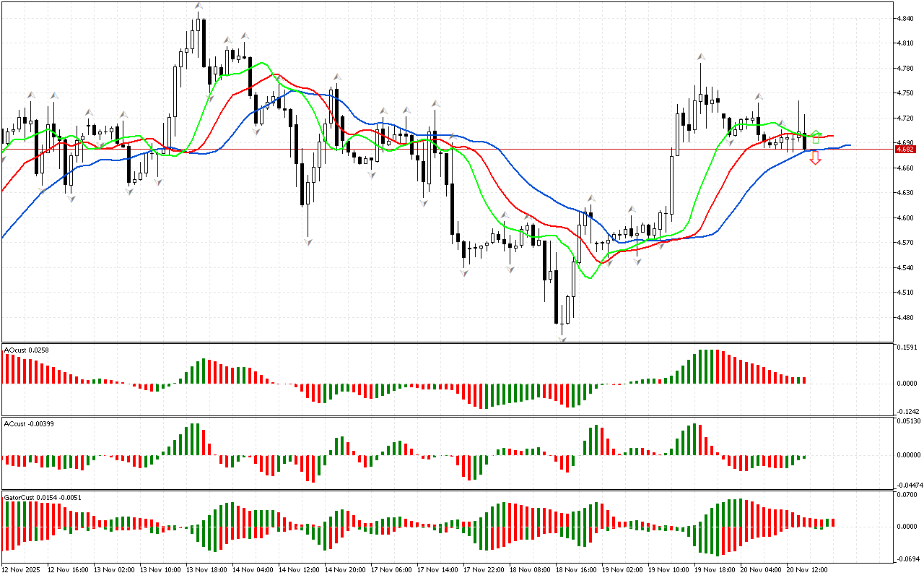The height and width of the screenshot is (578, 924).
Task: Select up fractal above the 20 Nov 04:00 candle
Action: (x=759, y=96)
